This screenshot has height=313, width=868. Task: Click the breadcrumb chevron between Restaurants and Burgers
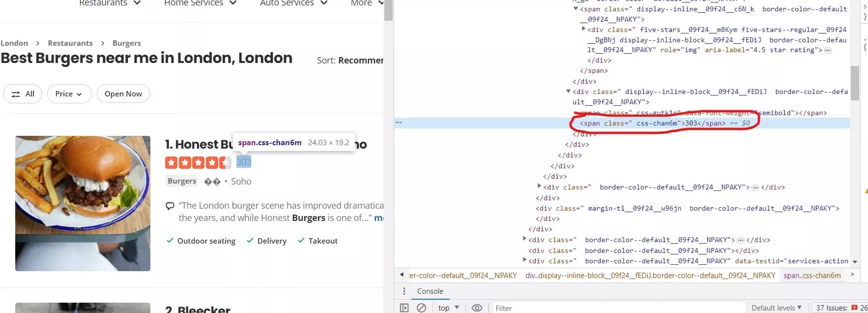tap(102, 43)
